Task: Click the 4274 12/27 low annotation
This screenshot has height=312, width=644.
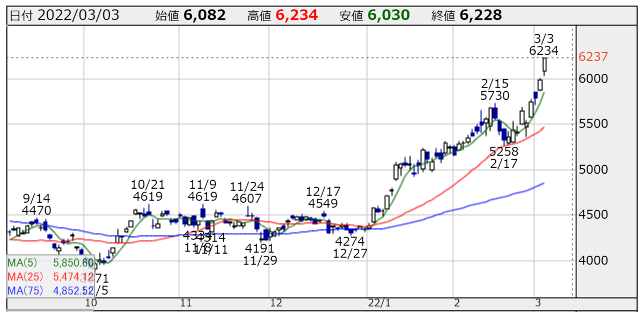Action: point(350,248)
